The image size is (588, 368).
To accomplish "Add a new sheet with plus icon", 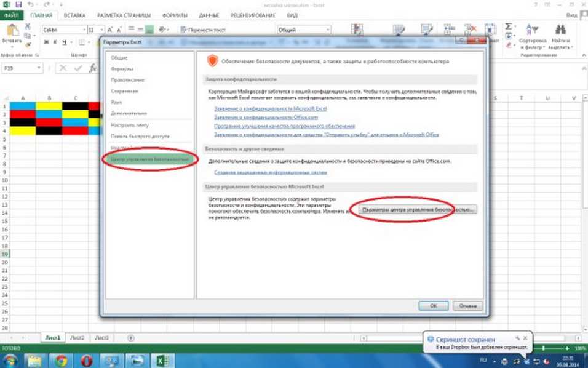I will (130, 338).
